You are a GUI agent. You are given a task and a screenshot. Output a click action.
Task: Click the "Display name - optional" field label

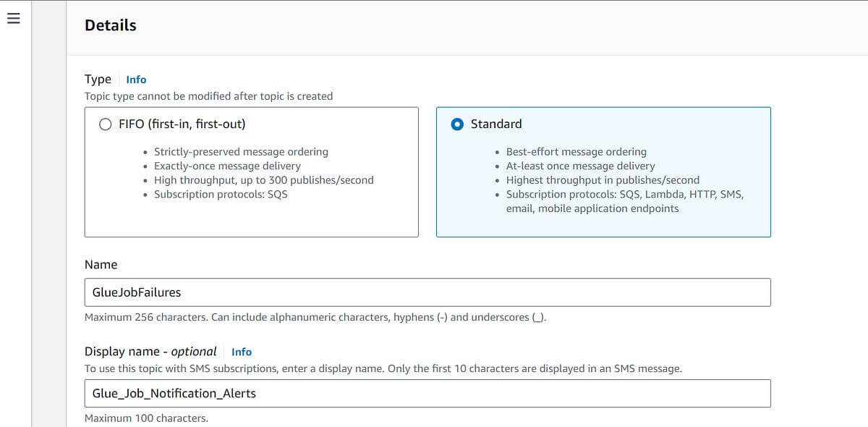click(x=150, y=352)
